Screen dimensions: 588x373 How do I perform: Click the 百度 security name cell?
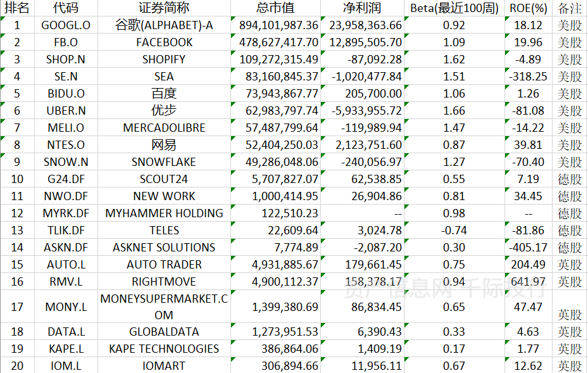pyautogui.click(x=164, y=94)
